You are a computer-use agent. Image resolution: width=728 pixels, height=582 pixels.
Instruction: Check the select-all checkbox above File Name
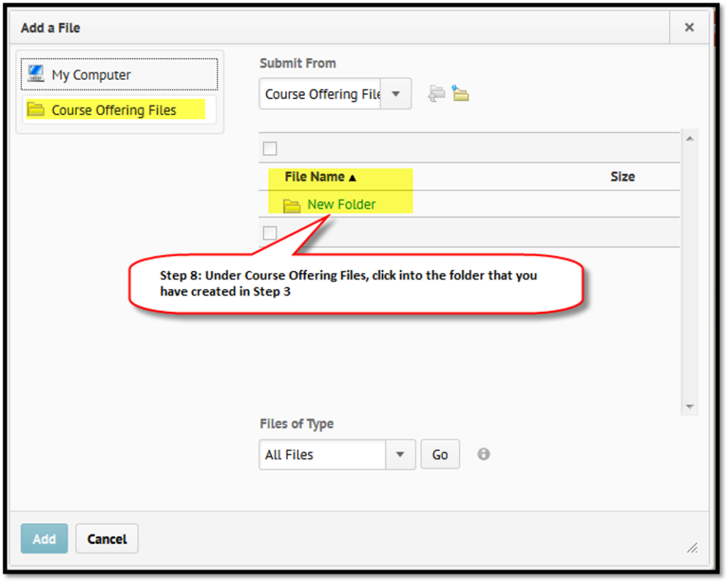point(269,149)
